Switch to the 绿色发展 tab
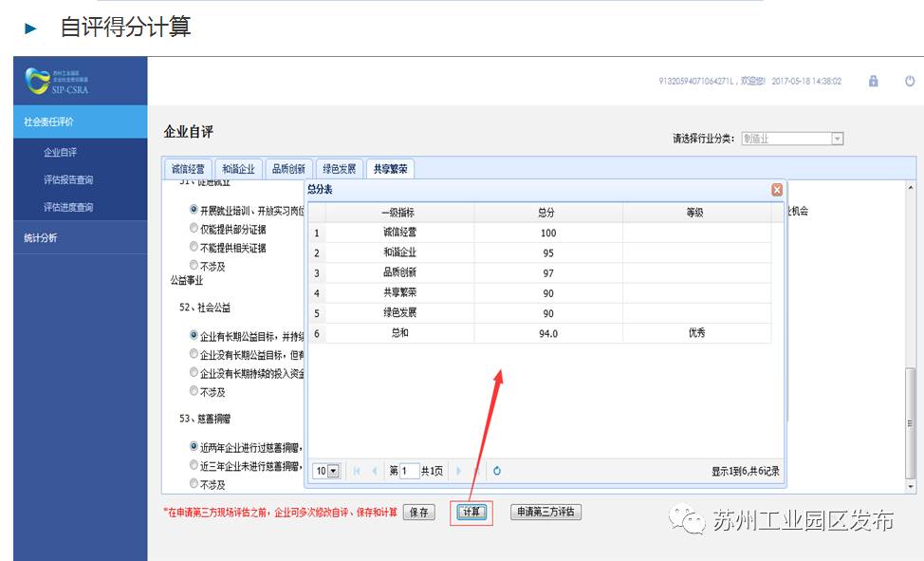The width and height of the screenshot is (924, 561). pos(342,168)
